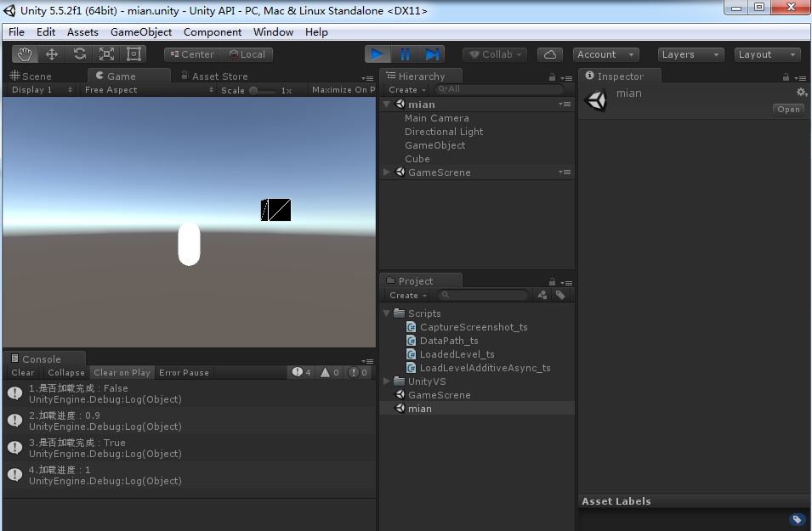This screenshot has width=812, height=531.
Task: Click the Hierarchy tab
Action: coord(421,76)
